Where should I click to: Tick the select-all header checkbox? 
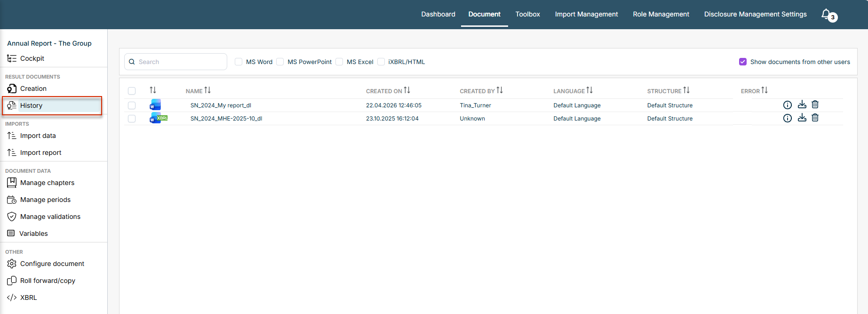point(132,91)
